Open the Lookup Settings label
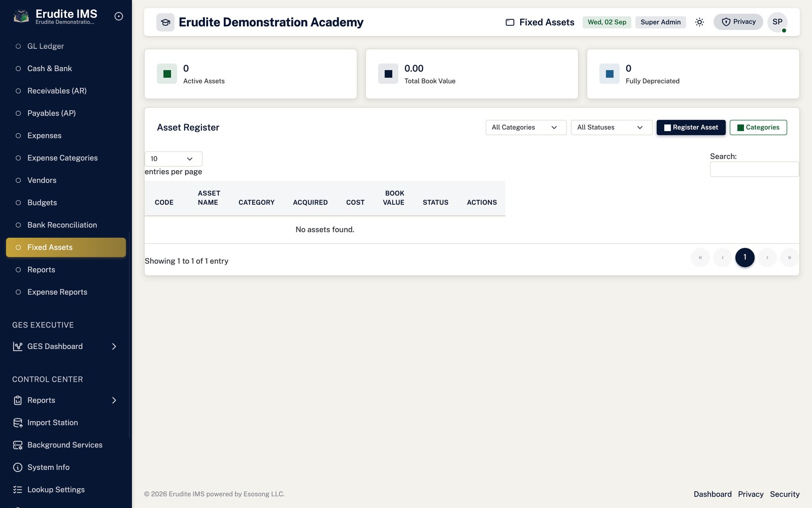 (x=56, y=490)
